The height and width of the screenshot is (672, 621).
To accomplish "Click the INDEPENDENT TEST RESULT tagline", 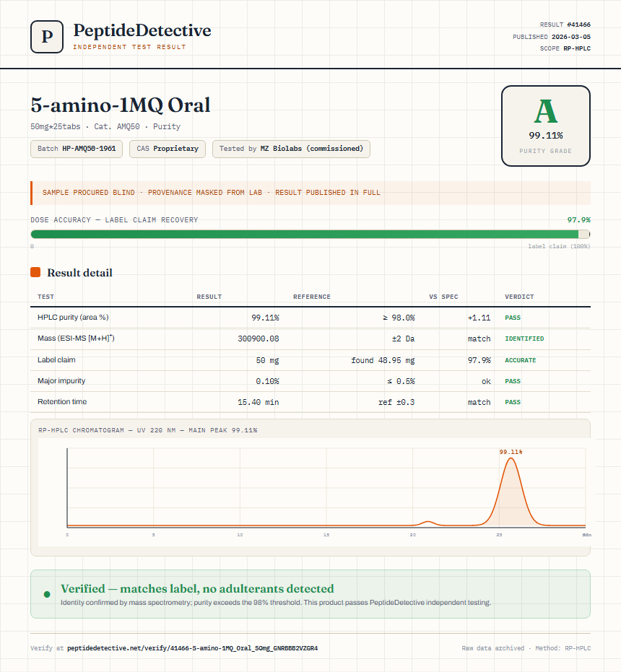I will [129, 47].
